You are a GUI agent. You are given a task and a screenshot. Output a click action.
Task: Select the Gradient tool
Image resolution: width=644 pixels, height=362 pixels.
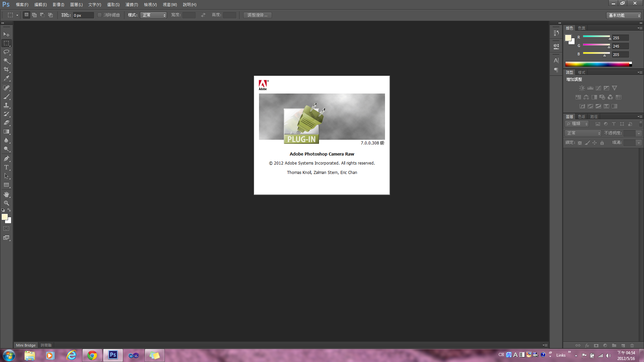click(6, 131)
